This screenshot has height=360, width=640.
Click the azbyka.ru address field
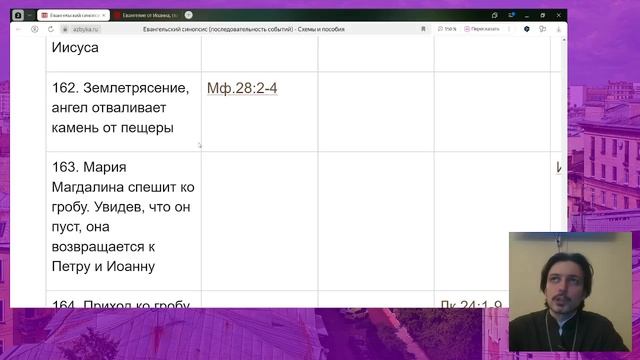coord(86,29)
